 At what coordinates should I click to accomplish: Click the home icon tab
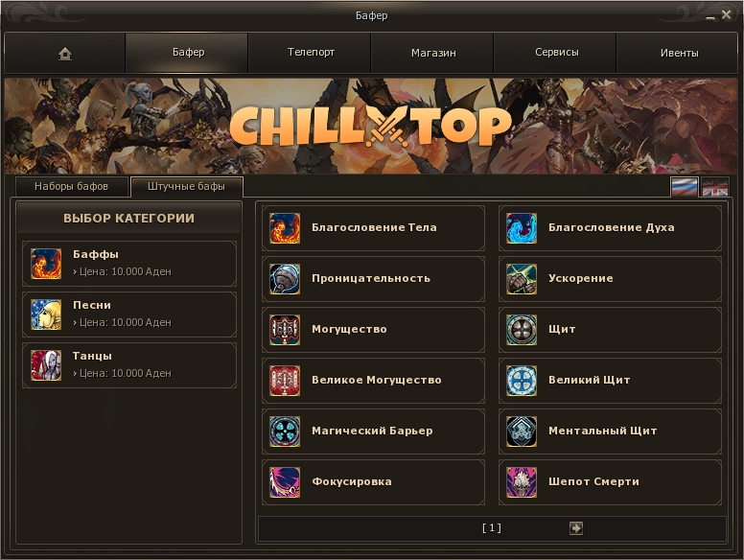(65, 53)
